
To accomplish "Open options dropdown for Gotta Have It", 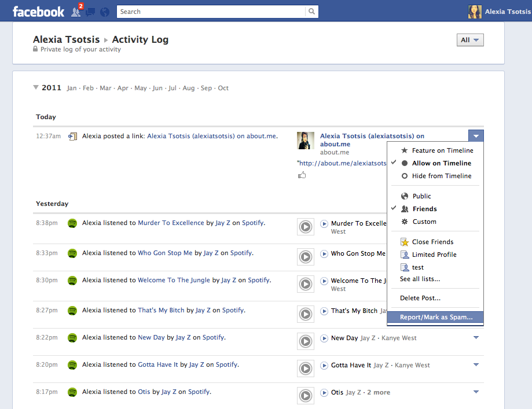I will click(476, 364).
